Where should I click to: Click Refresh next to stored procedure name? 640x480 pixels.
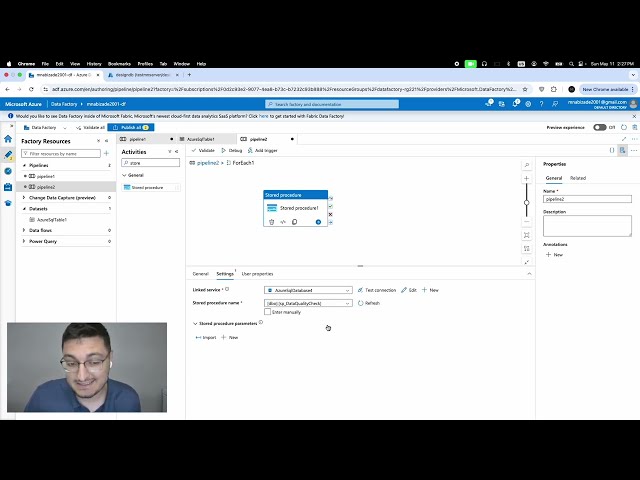(x=369, y=303)
